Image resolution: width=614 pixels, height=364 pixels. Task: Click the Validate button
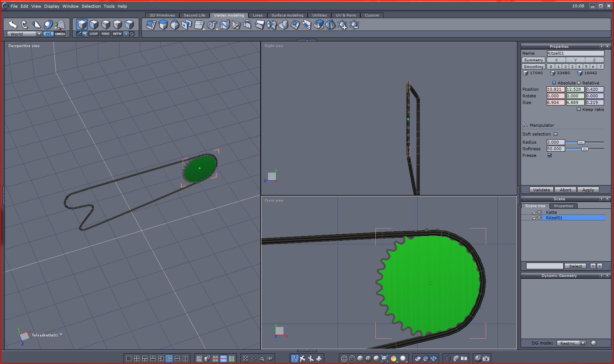542,190
